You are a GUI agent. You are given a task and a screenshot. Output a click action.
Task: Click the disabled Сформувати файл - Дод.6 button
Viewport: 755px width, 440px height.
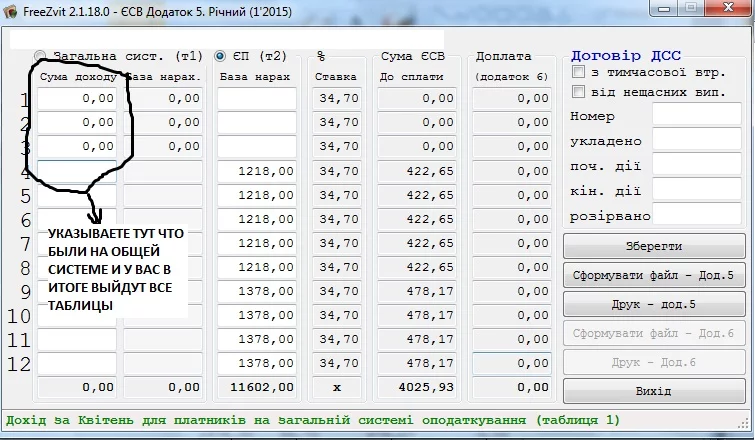[x=654, y=333]
